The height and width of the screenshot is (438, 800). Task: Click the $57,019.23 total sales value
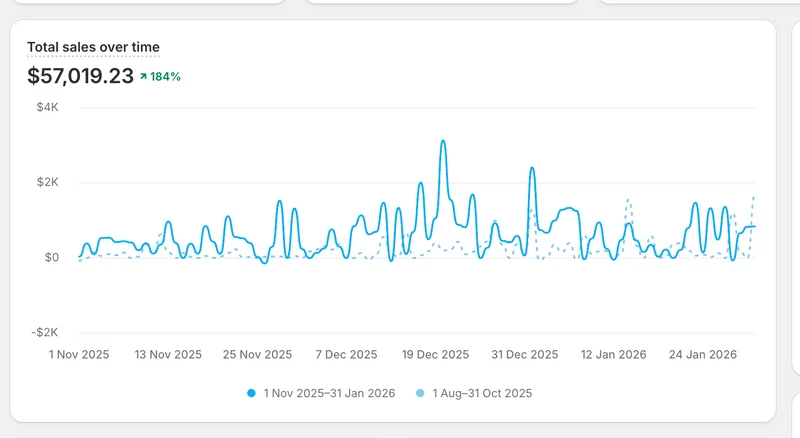pos(80,76)
